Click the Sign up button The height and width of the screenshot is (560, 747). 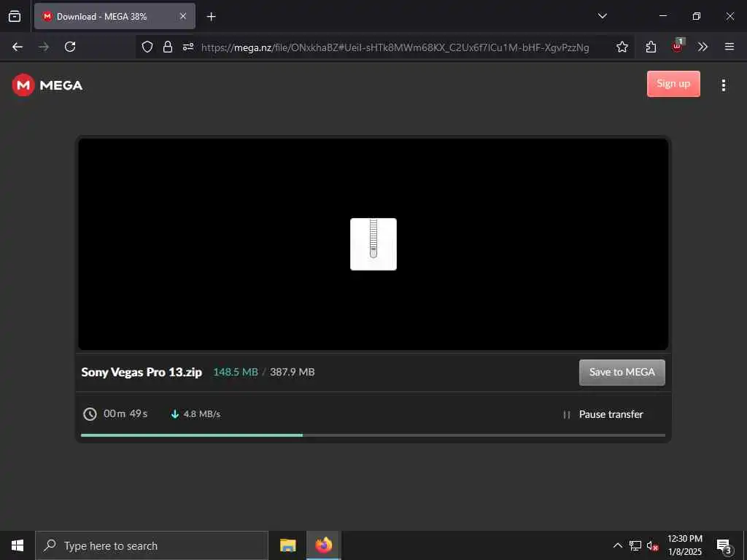[673, 84]
